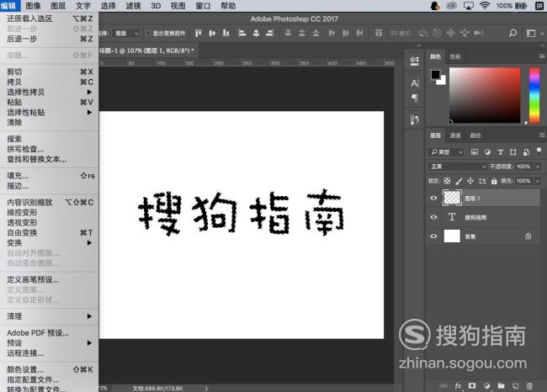Click the auto-align layers icon

pyautogui.click(x=379, y=33)
